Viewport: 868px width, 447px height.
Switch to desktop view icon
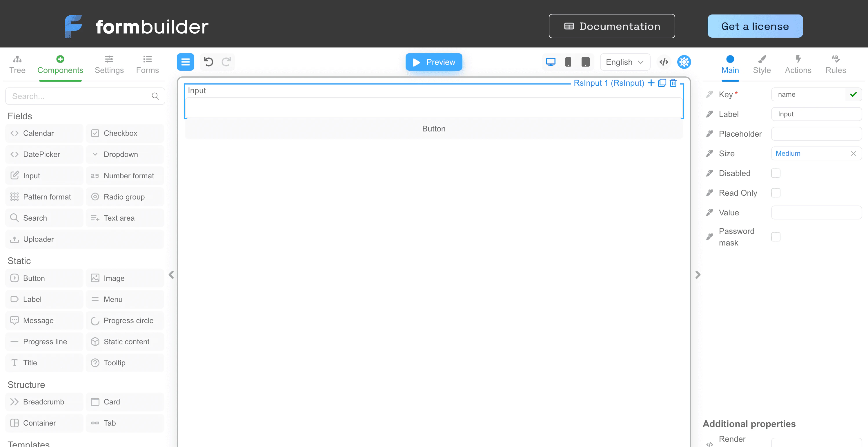coord(551,62)
